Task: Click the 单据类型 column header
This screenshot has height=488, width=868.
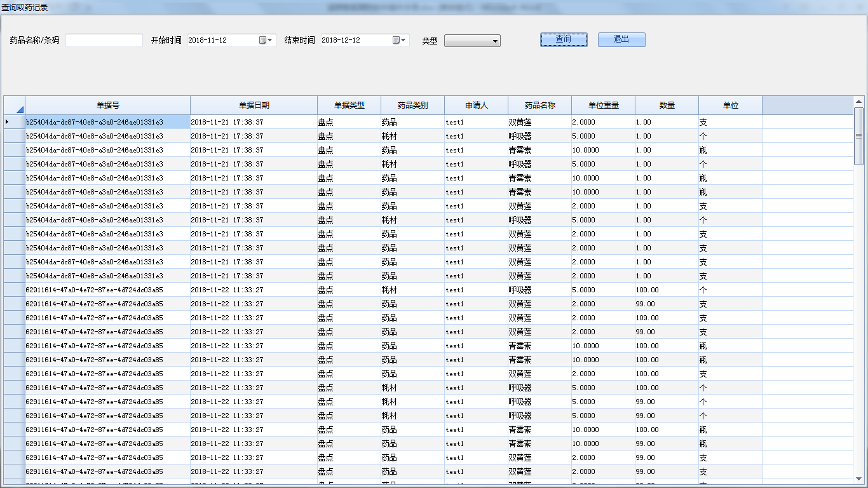Action: click(x=349, y=105)
